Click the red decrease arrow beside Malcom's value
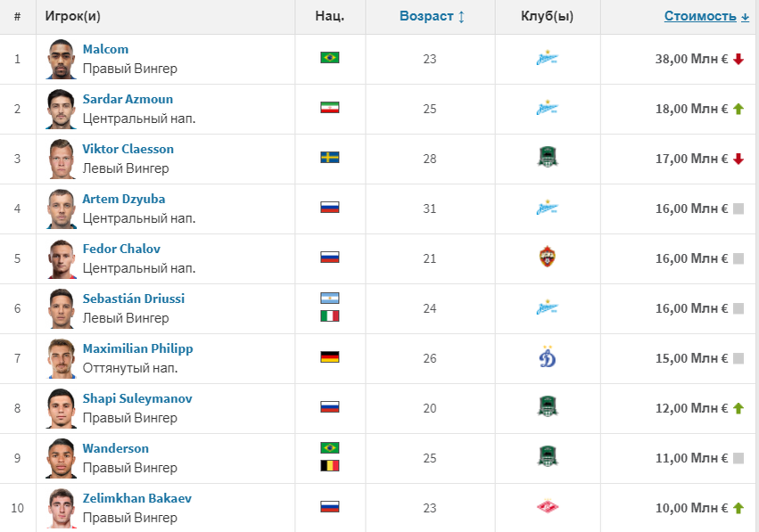Image resolution: width=759 pixels, height=532 pixels. click(x=739, y=59)
